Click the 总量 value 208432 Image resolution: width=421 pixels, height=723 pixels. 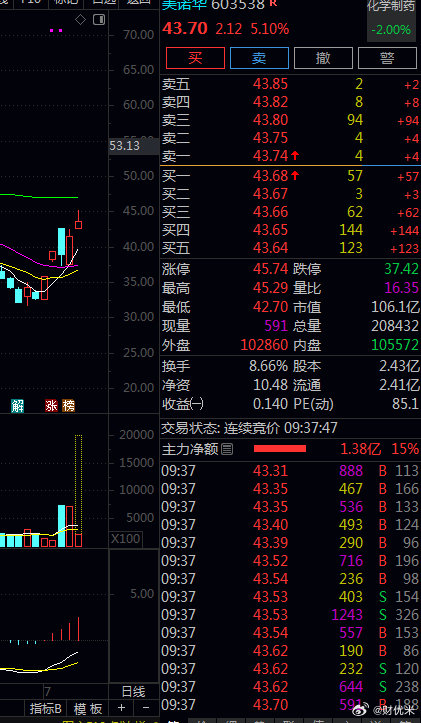[396, 326]
